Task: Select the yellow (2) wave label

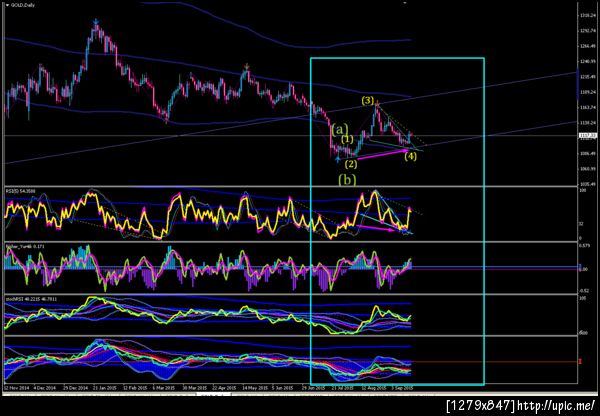Action: tap(351, 165)
